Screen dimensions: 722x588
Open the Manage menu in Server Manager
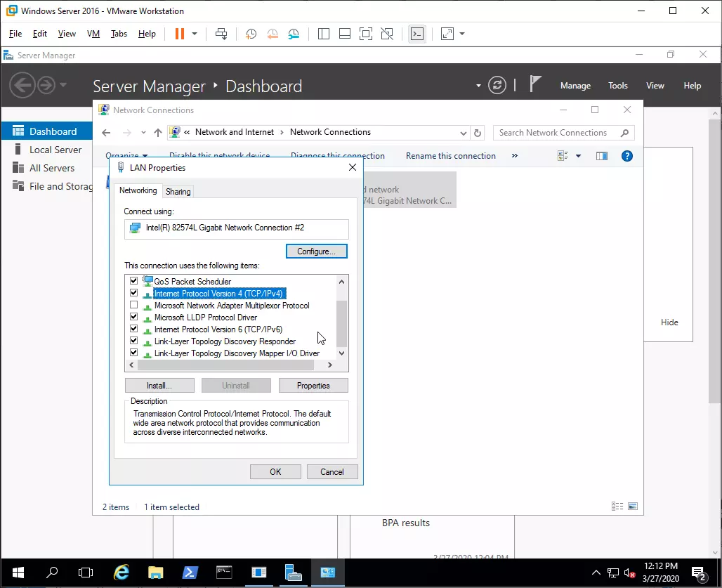tap(576, 86)
